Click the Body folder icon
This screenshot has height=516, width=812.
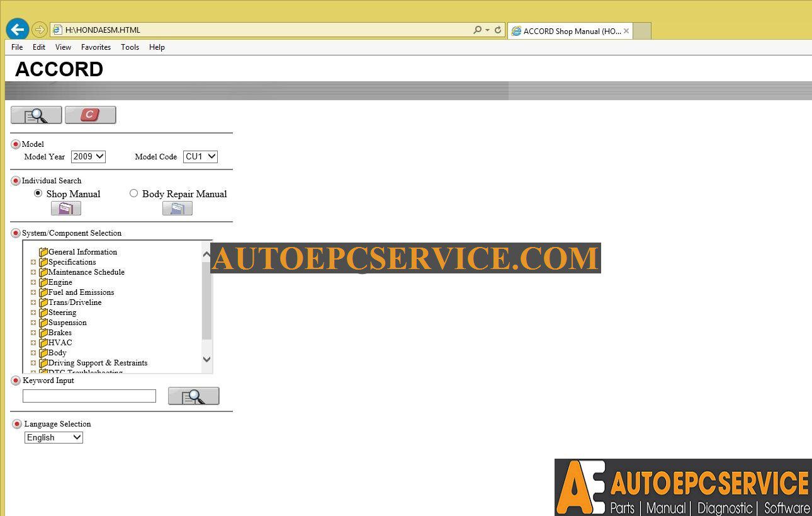coord(43,353)
